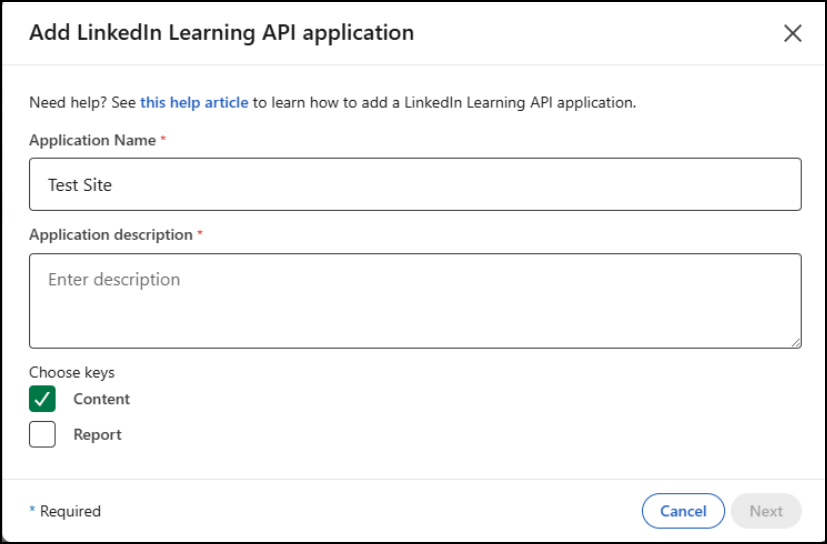The height and width of the screenshot is (544, 827).
Task: Close the Add LinkedIn Learning API dialog
Action: pyautogui.click(x=792, y=33)
